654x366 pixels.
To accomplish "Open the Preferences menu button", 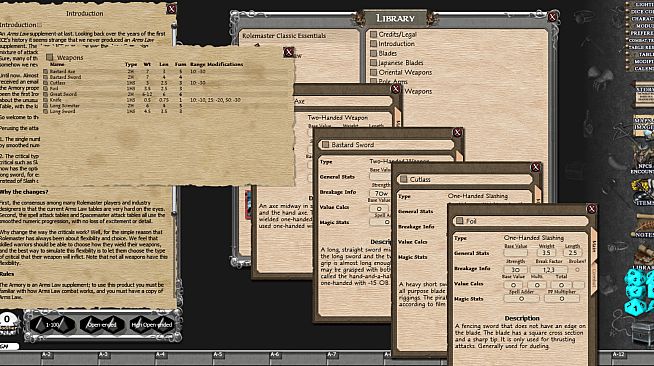I will (x=641, y=33).
